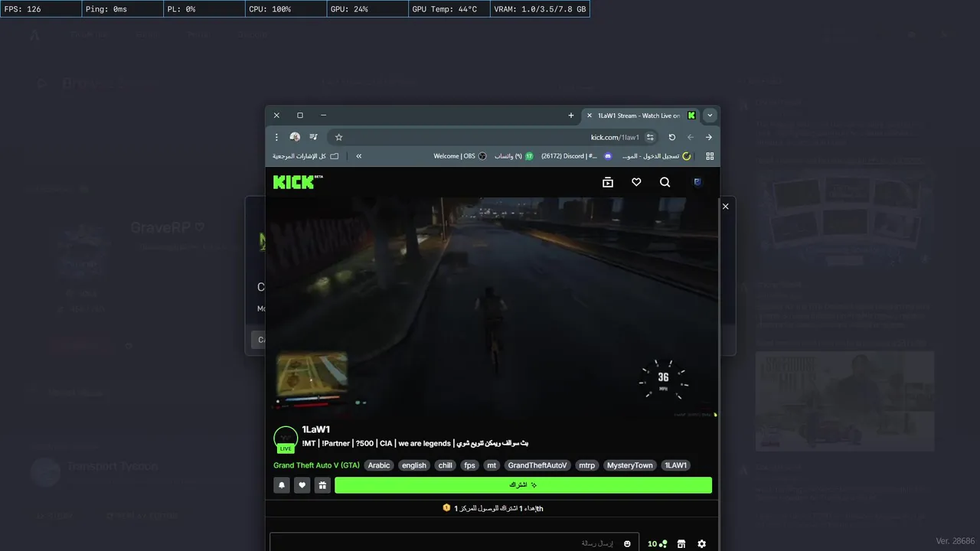
Task: Click the GPU Temp: 44°C overlay readout
Action: pyautogui.click(x=449, y=9)
